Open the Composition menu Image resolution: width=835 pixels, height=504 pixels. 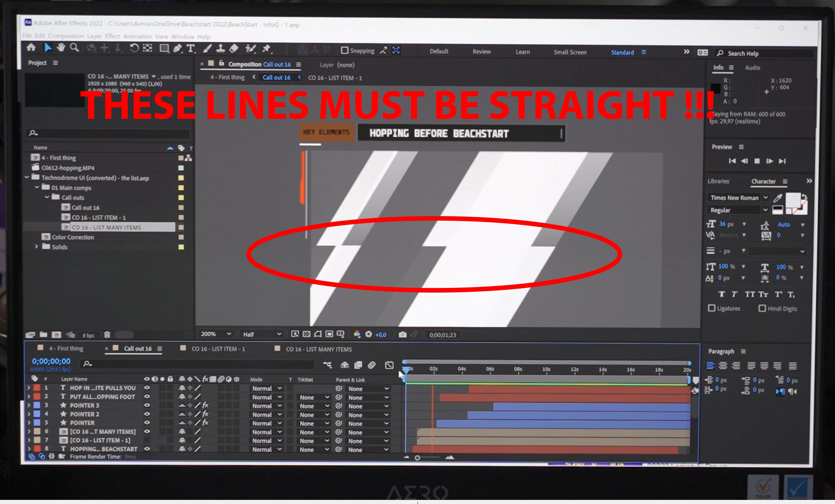[66, 36]
